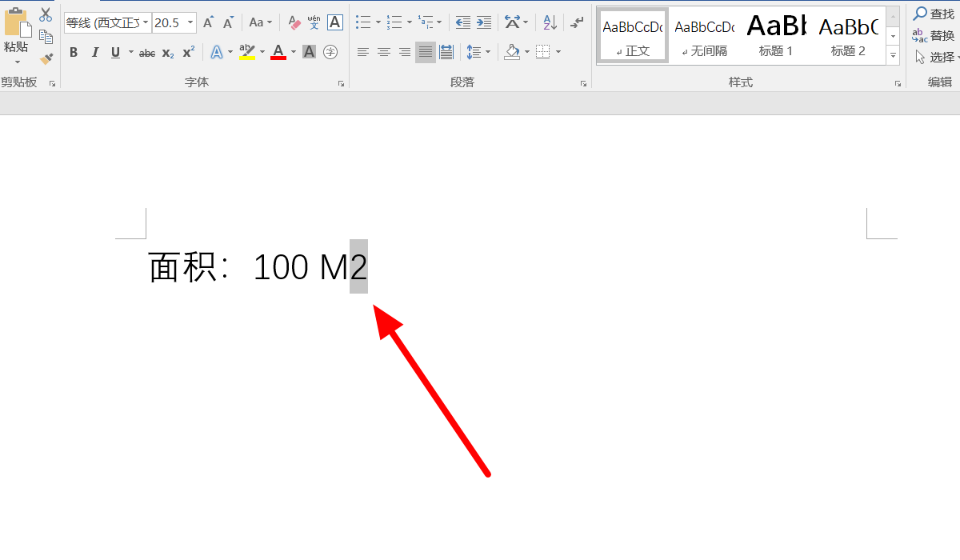Open the Paragraph (段落) dialog launcher
960x560 pixels.
tap(583, 83)
